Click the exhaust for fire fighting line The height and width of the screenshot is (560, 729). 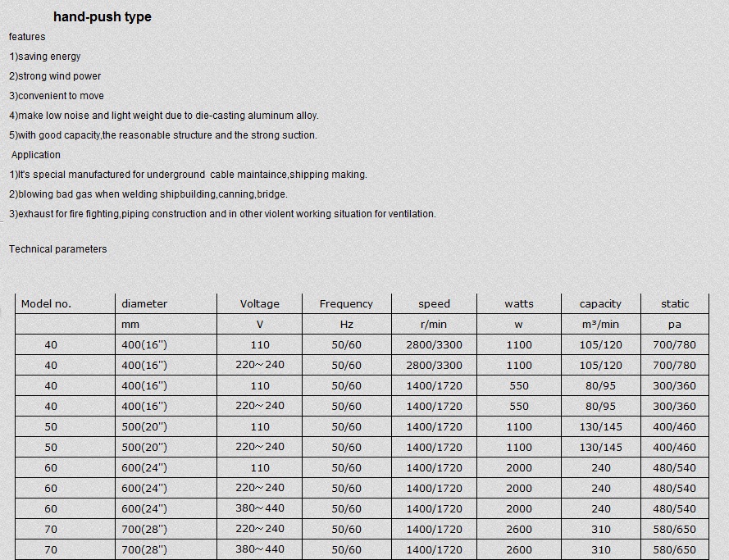pyautogui.click(x=222, y=214)
